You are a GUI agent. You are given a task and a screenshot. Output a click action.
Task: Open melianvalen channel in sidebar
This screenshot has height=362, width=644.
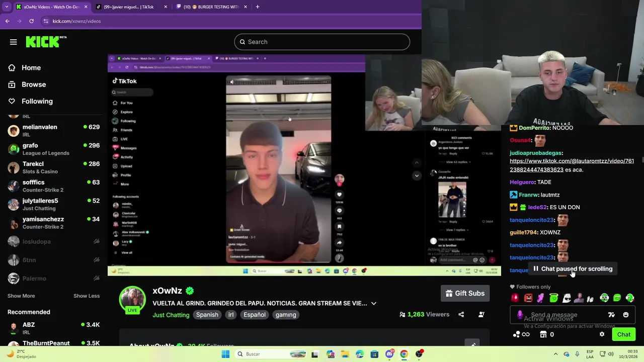[x=53, y=131]
